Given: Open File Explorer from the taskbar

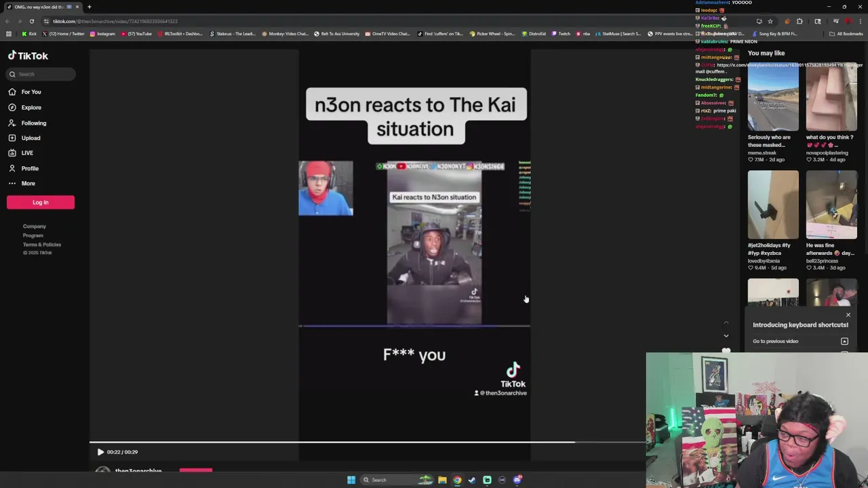Looking at the screenshot, I should pyautogui.click(x=442, y=480).
